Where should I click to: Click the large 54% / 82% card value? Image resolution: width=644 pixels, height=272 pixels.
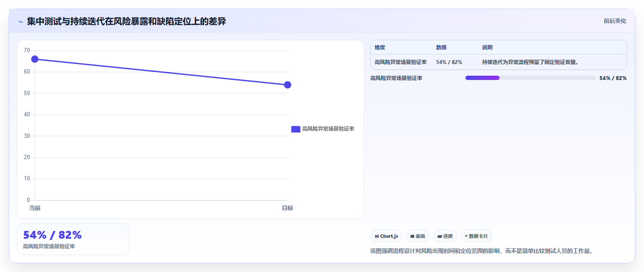tap(52, 235)
